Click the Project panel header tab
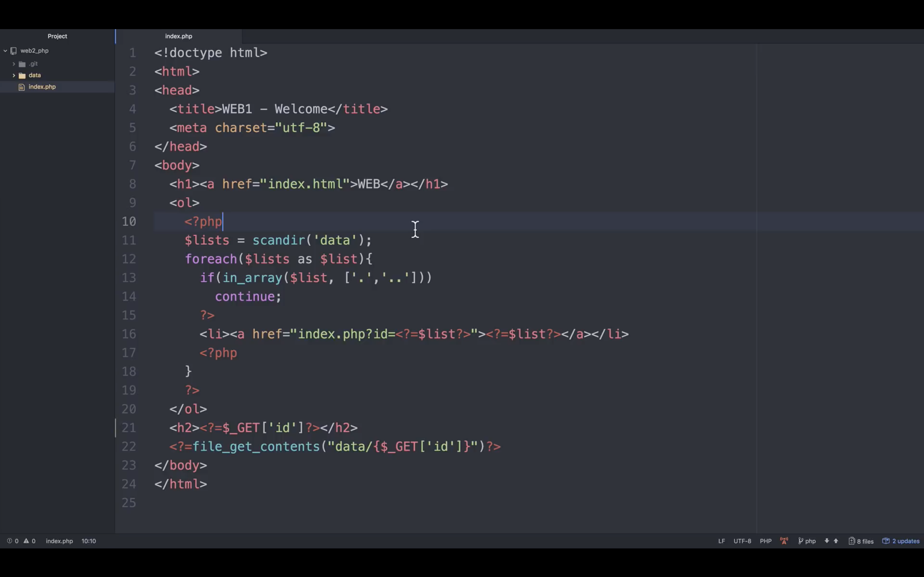 tap(57, 36)
